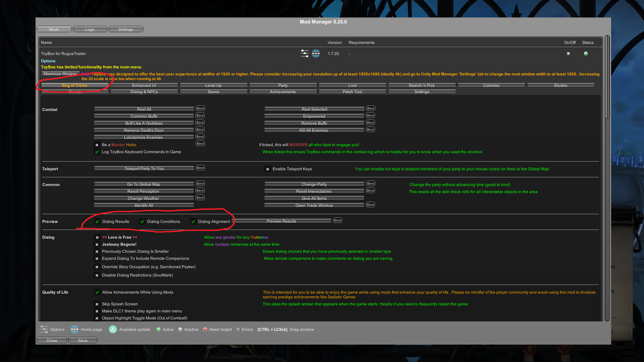
Task: Enable the Love is Free option
Action: [x=97, y=237]
